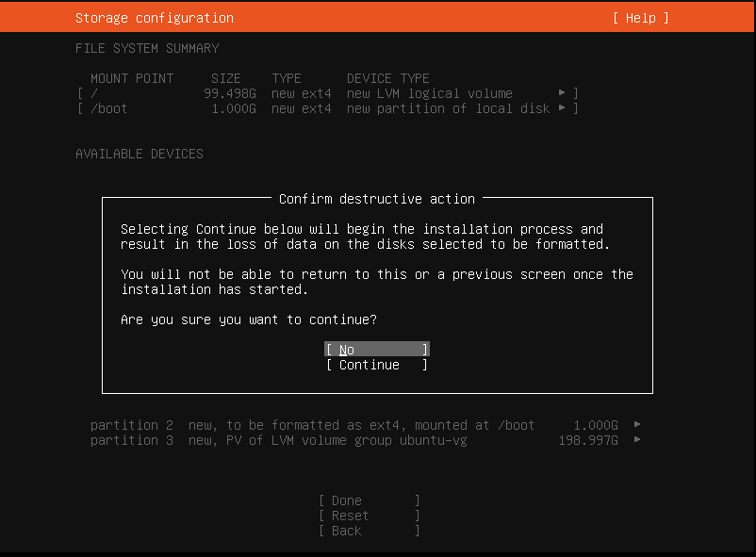
Task: Click the Back button at bottom
Action: (369, 531)
